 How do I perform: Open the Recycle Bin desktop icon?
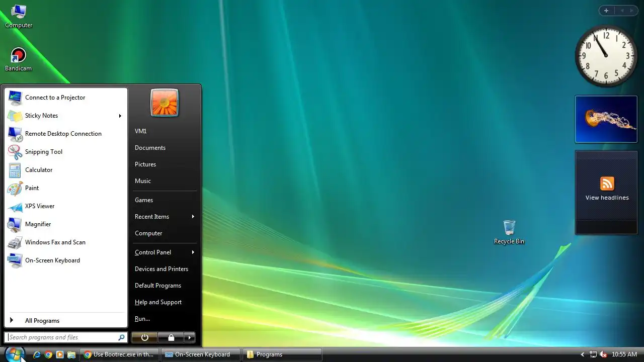(x=509, y=232)
